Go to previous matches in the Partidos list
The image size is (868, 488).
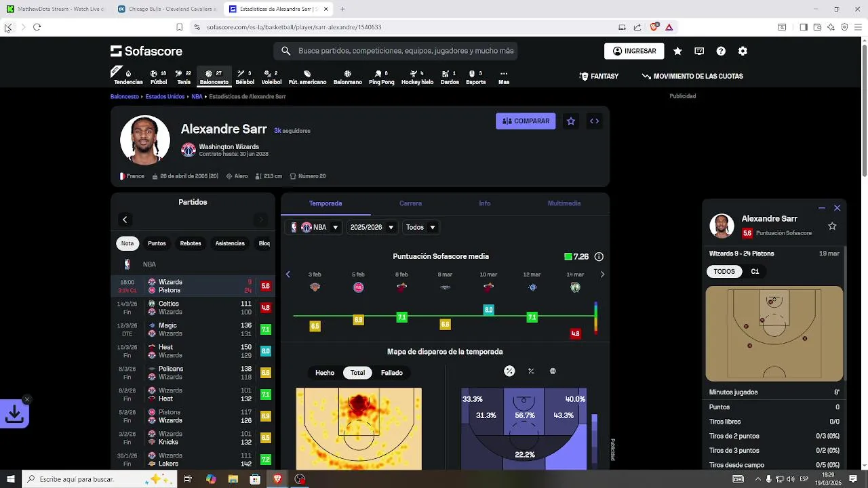pos(125,220)
